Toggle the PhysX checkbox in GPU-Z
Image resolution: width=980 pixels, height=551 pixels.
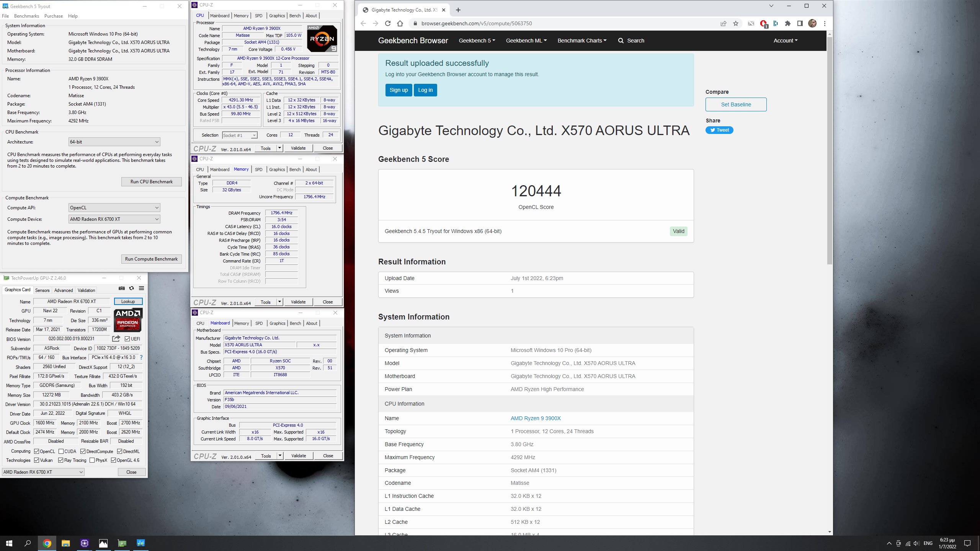[92, 460]
